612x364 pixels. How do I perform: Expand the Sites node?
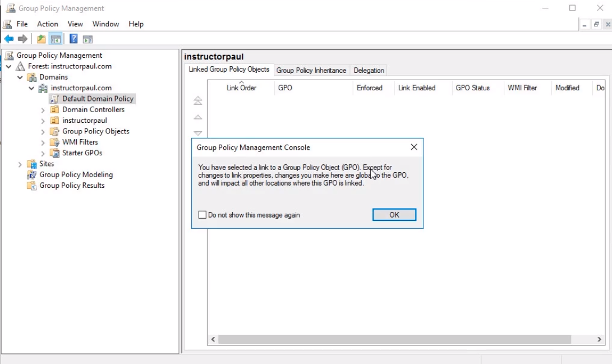click(x=20, y=165)
